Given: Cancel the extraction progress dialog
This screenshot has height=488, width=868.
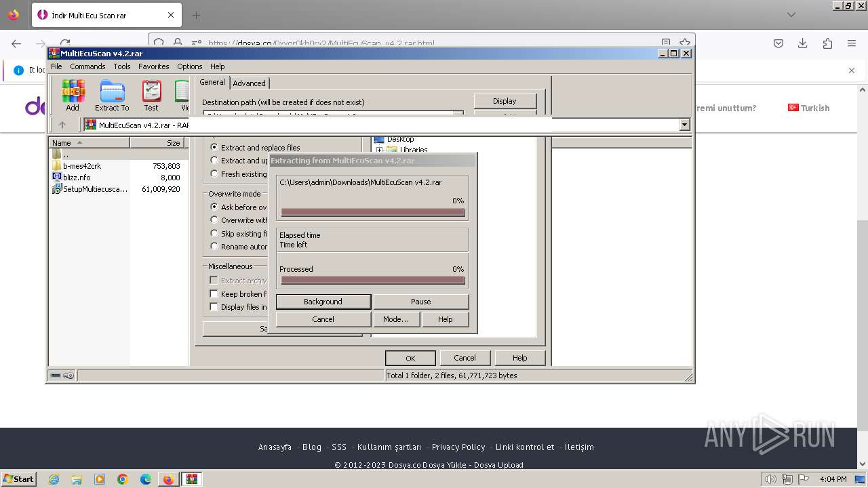Looking at the screenshot, I should [x=323, y=319].
